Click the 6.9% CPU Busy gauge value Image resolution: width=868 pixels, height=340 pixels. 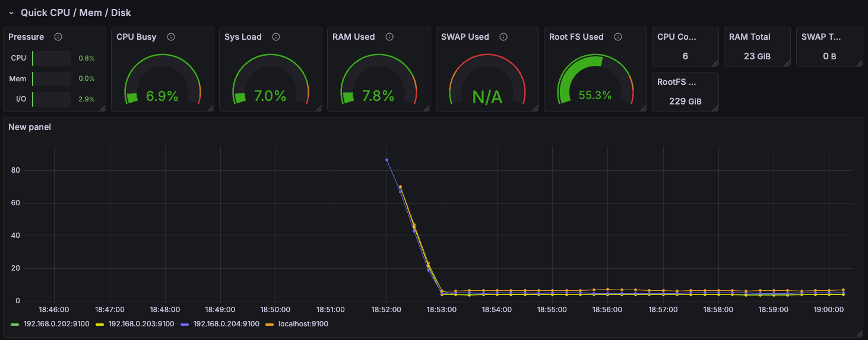tap(162, 96)
